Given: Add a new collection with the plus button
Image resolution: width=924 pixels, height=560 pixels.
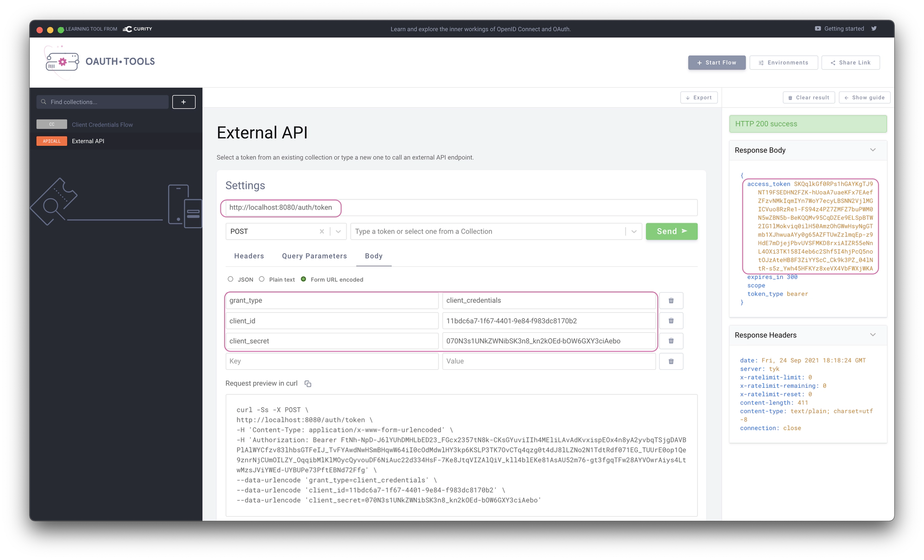Looking at the screenshot, I should pyautogui.click(x=183, y=102).
